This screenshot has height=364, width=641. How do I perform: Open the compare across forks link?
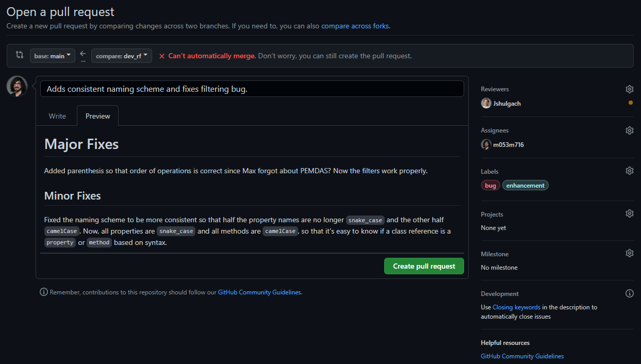[x=355, y=26]
